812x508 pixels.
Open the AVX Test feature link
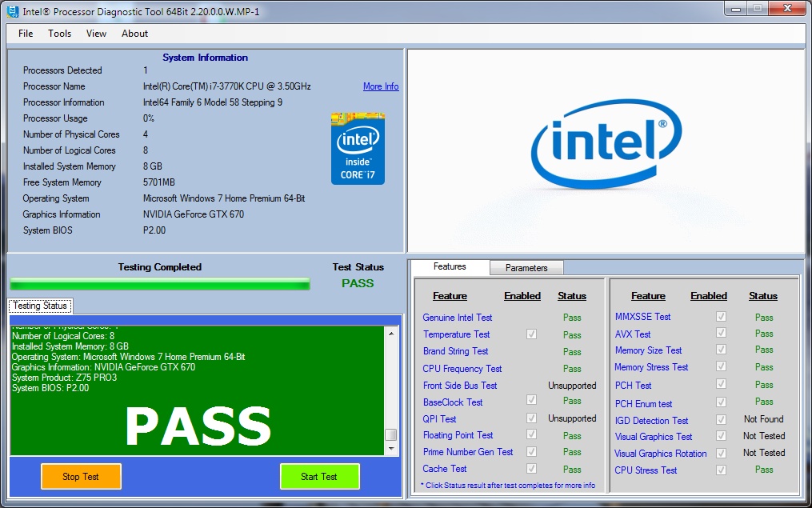click(x=633, y=334)
